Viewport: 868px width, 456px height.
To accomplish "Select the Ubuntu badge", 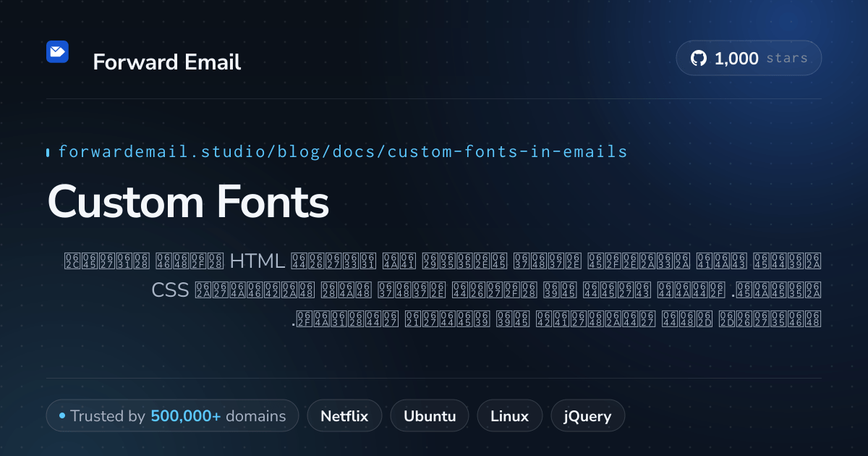I will click(430, 416).
